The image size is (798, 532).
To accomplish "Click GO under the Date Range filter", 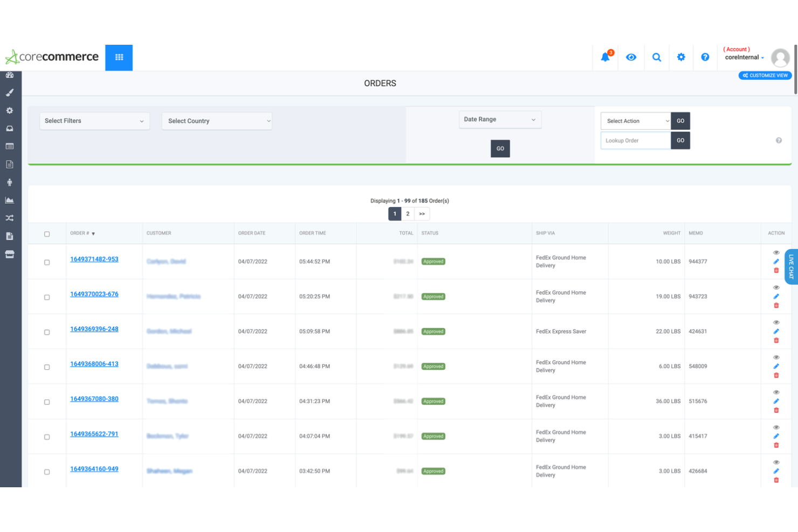I will pos(500,149).
